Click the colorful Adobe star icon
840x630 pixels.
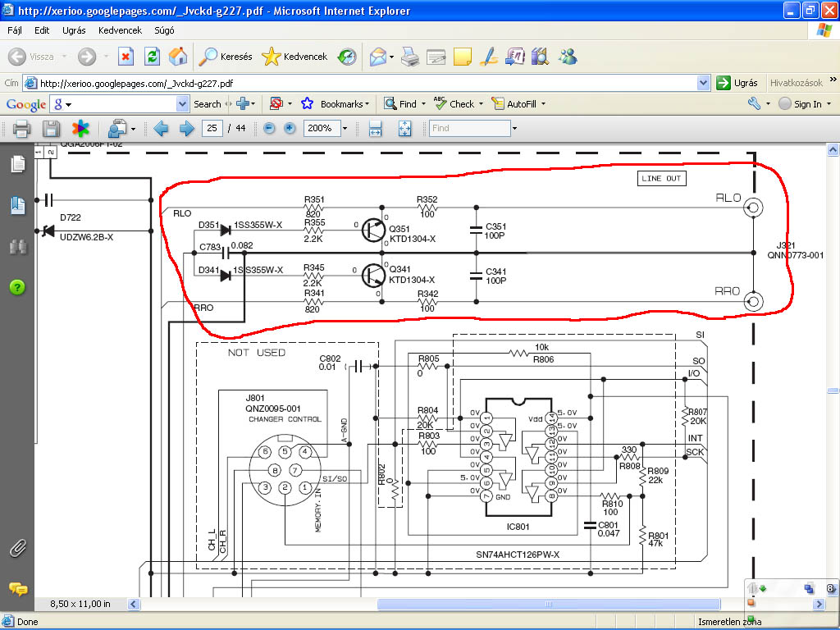[81, 129]
